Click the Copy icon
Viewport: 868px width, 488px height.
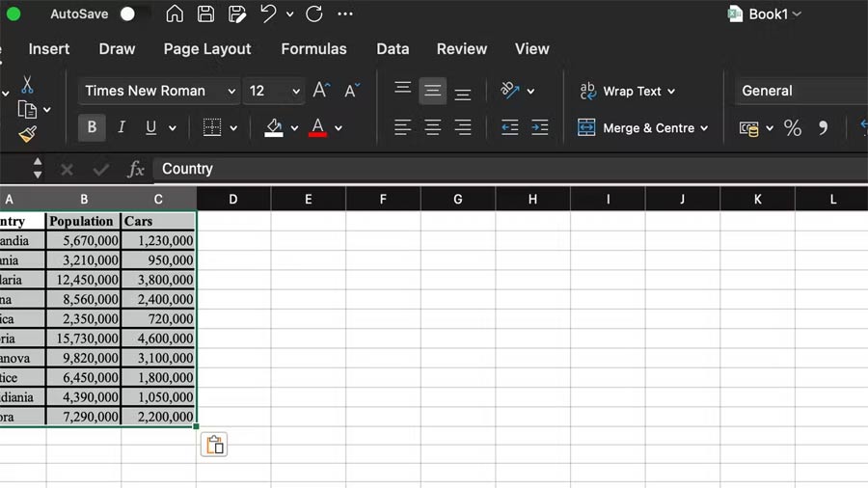(x=27, y=110)
